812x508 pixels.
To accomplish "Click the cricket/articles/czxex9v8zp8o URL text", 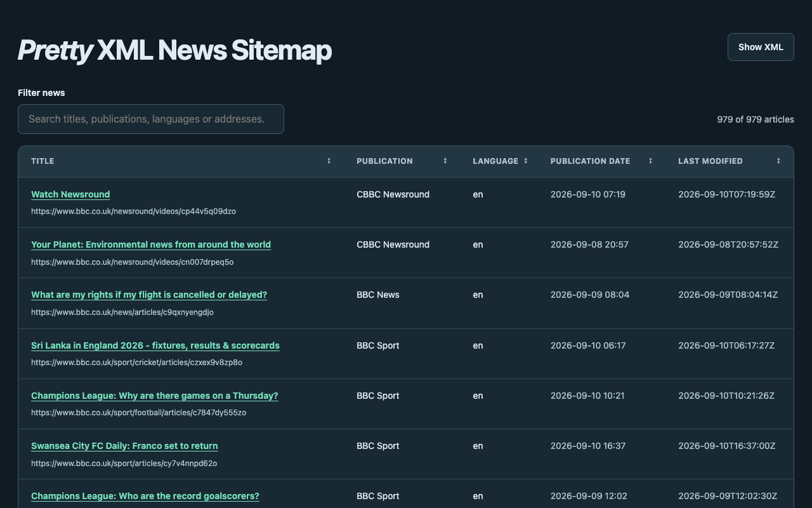I will (136, 363).
